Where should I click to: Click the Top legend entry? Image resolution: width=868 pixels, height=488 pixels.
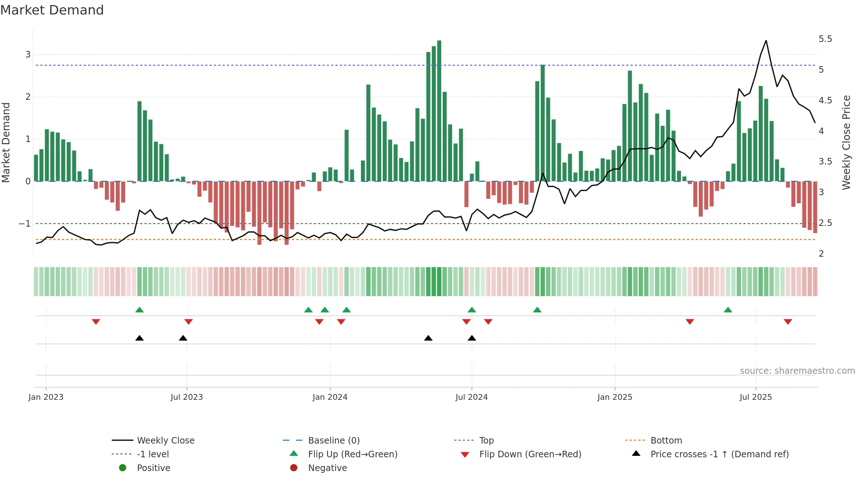coord(474,440)
